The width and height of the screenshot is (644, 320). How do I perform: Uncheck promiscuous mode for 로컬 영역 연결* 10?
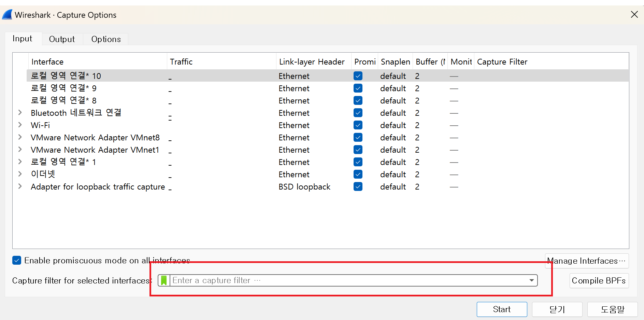tap(358, 76)
